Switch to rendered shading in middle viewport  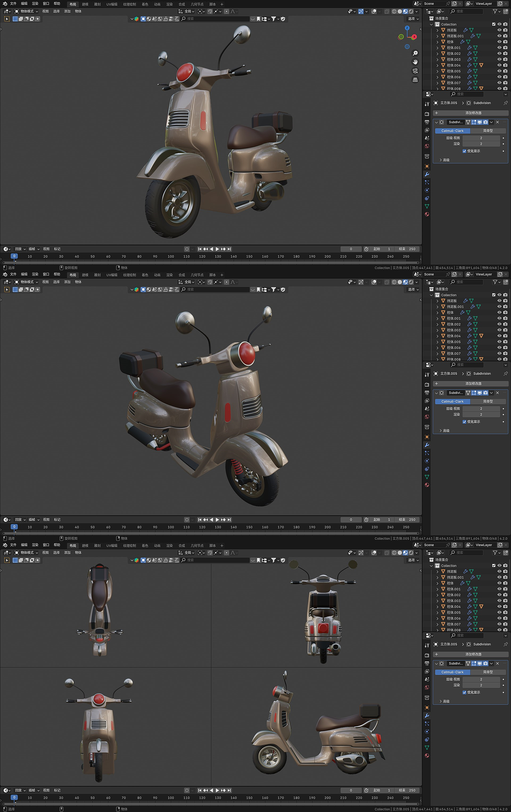tap(411, 282)
